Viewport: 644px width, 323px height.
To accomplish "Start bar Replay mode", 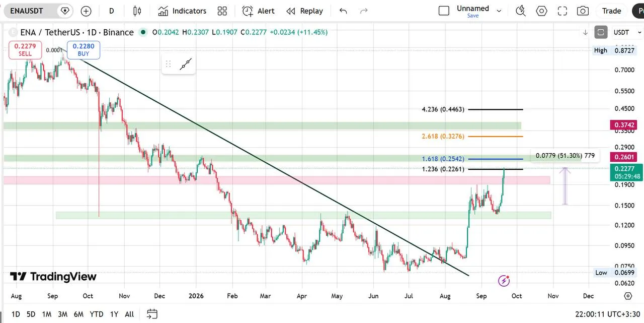I will tap(305, 11).
